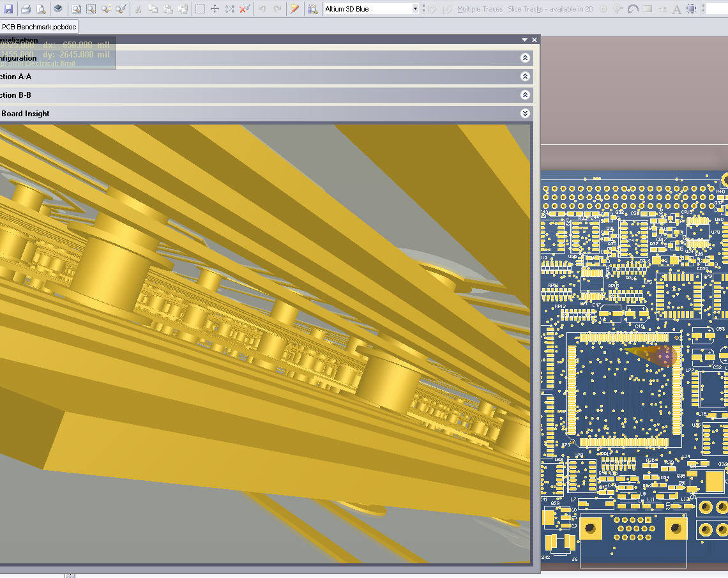This screenshot has height=578, width=728.
Task: Expand the Board Insight section chevron
Action: [x=525, y=113]
